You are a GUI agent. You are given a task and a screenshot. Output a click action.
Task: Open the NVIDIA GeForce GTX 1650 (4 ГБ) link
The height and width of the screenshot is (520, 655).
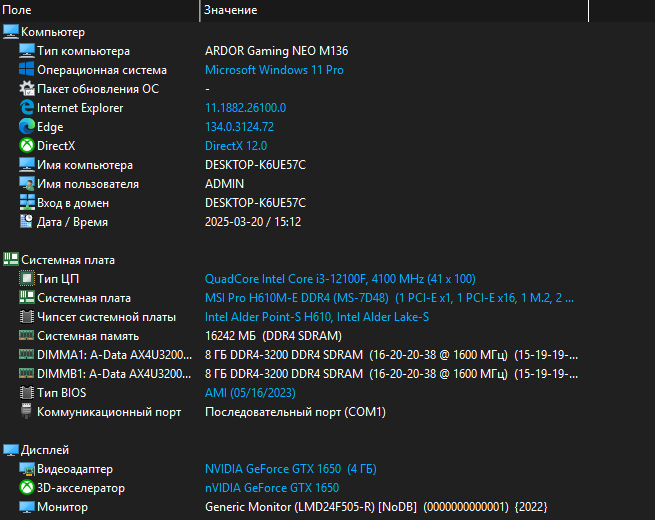pyautogui.click(x=291, y=469)
